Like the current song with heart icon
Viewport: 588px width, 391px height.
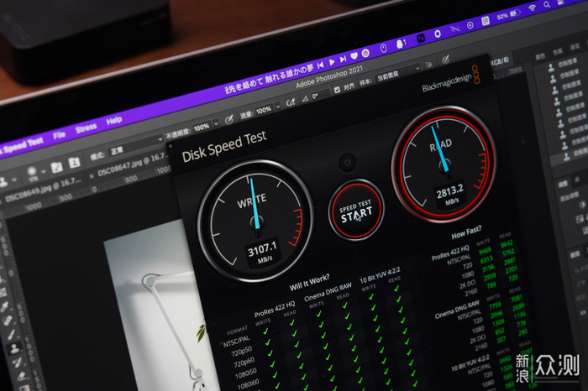[354, 56]
